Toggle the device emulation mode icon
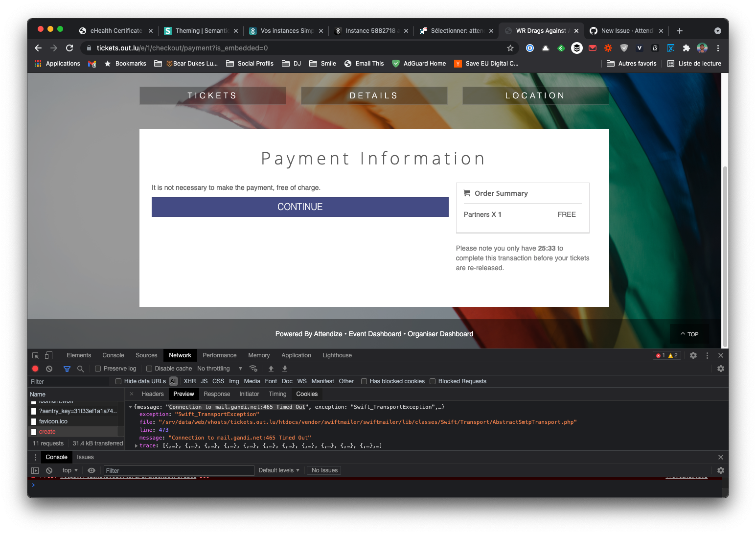Viewport: 756px width, 534px height. click(48, 355)
